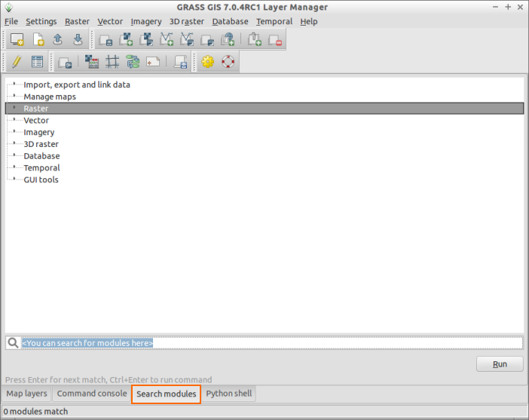Viewport: 529px width, 420px height.
Task: Add web service layer
Action: [228, 39]
